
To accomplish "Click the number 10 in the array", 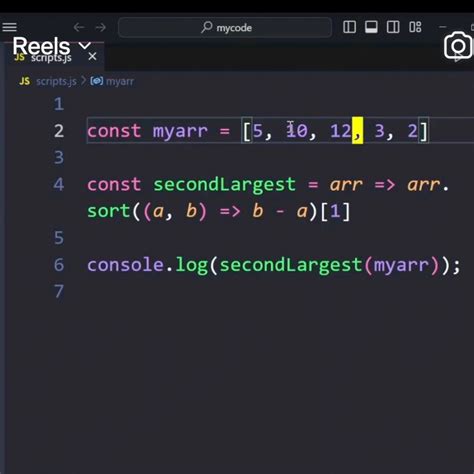I will pos(297,131).
